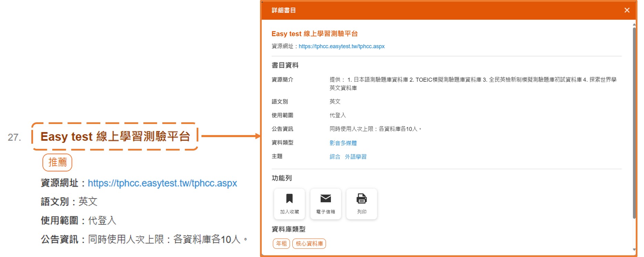Click the 電子信箱 envelope button

pyautogui.click(x=325, y=204)
